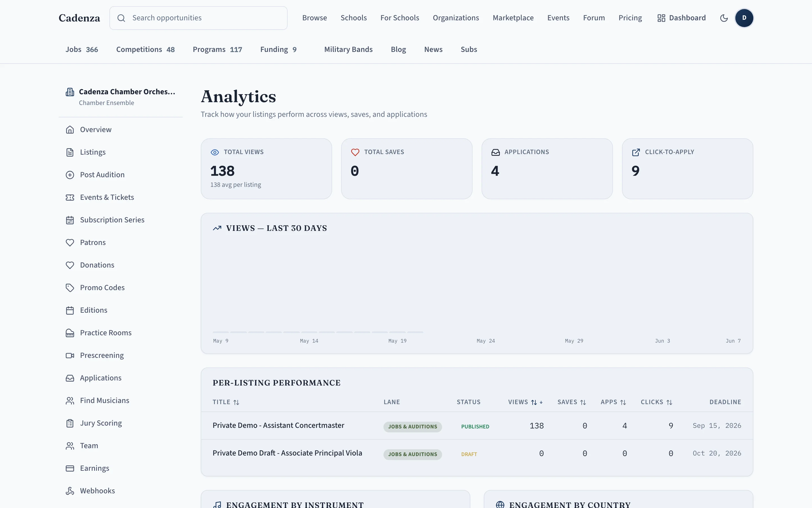Sort table by Apps column
Screen dimensions: 812x508
point(613,402)
